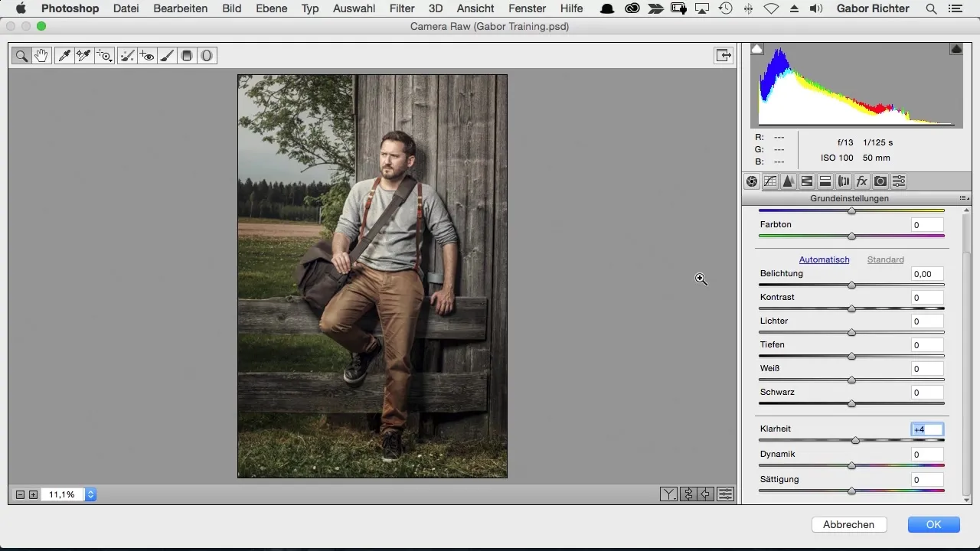Screen dimensions: 980x551
Task: Open the Lens Corrections panel tab
Action: (844, 181)
